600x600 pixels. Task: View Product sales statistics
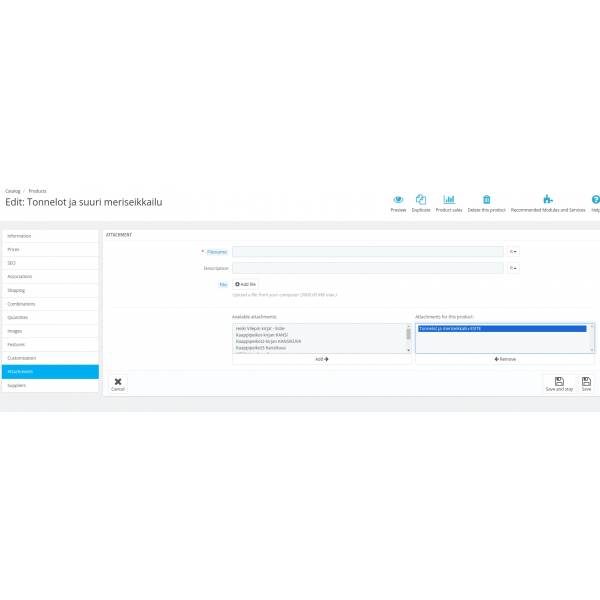pos(448,204)
